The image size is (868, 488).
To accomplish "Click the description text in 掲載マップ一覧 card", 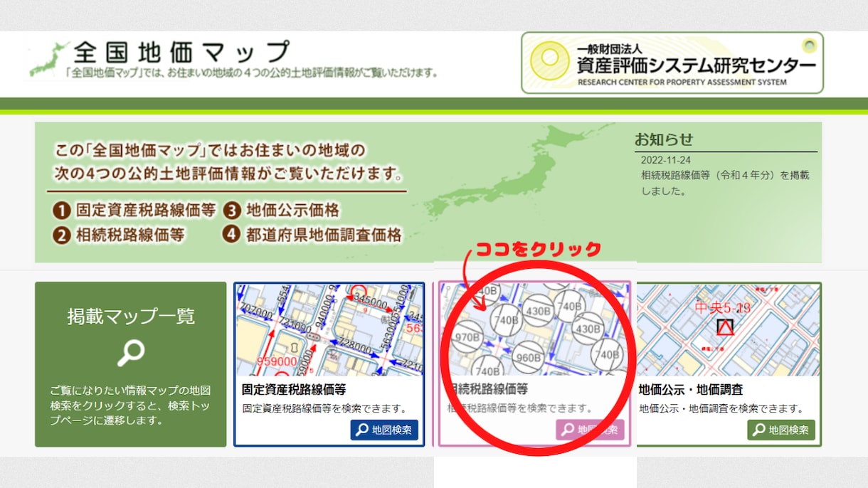I will coord(131,405).
